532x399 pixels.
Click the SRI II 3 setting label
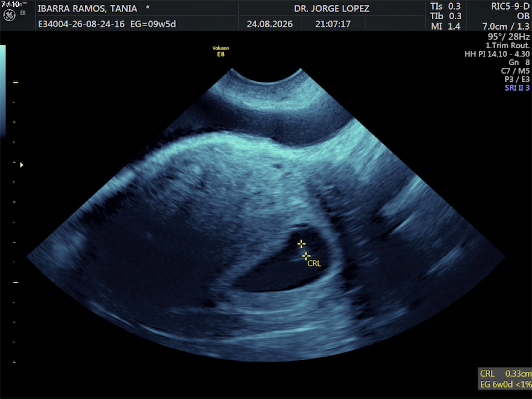(517, 88)
